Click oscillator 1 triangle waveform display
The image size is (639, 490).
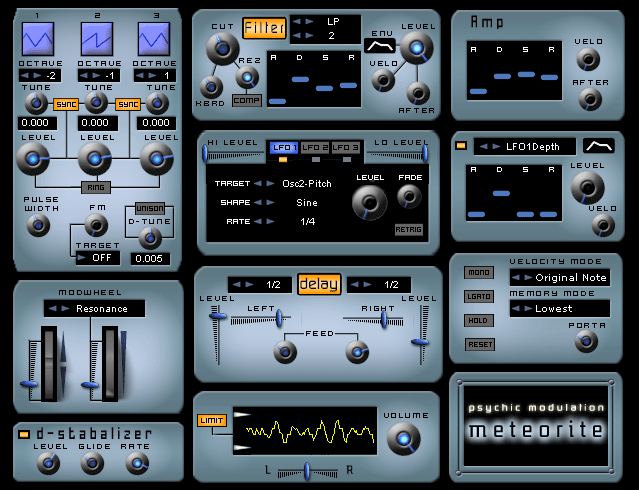37,39
